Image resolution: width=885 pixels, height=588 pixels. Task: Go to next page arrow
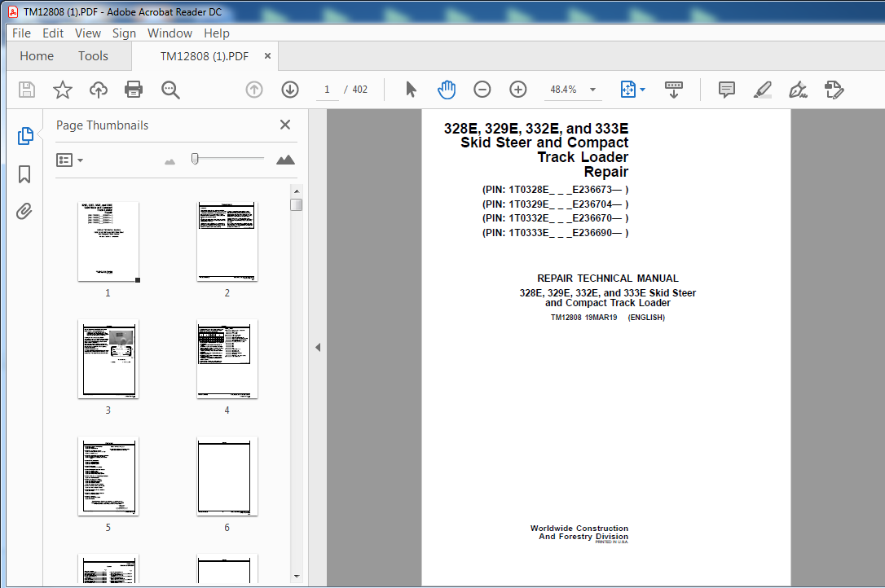click(x=290, y=90)
